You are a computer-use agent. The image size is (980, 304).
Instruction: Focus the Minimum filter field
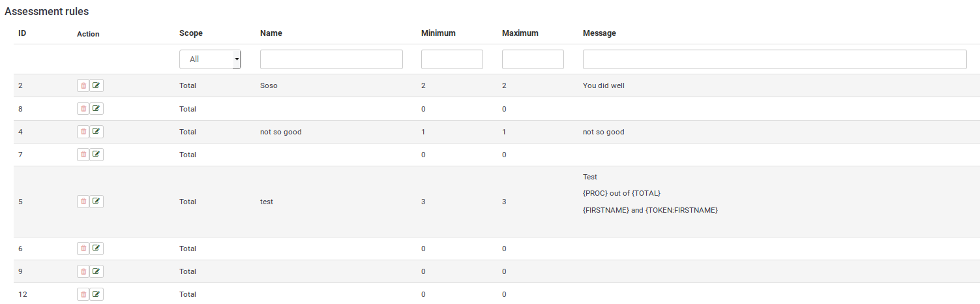452,59
